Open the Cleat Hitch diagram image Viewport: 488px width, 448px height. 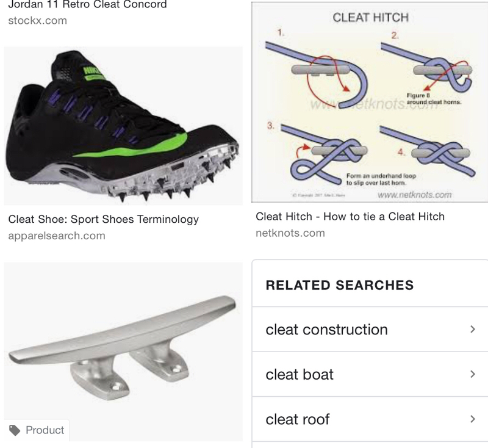tap(370, 102)
